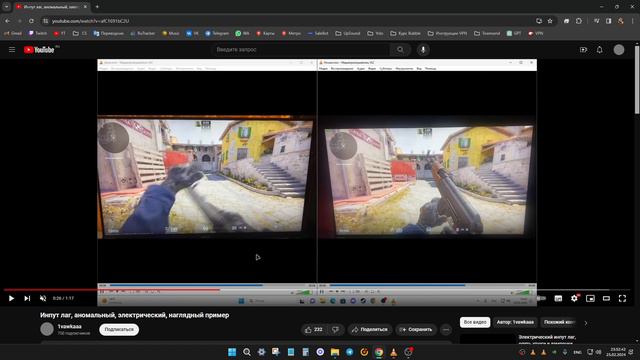
Task: Switch to miniplayer mode
Action: tap(590, 298)
